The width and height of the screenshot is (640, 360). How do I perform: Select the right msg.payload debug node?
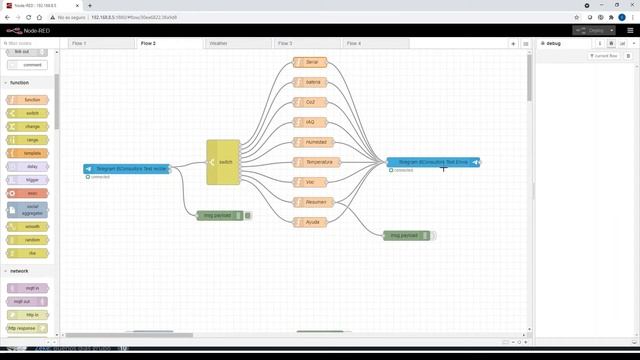[x=407, y=236]
